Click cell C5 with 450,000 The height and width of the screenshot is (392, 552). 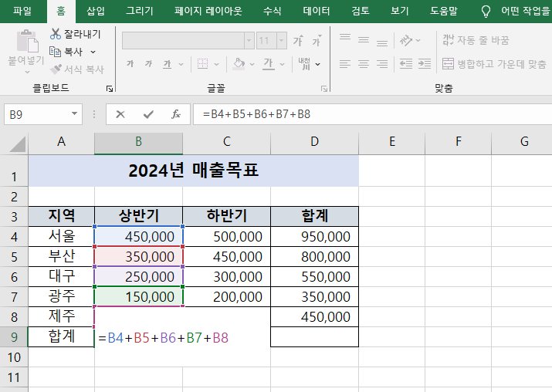click(x=227, y=256)
